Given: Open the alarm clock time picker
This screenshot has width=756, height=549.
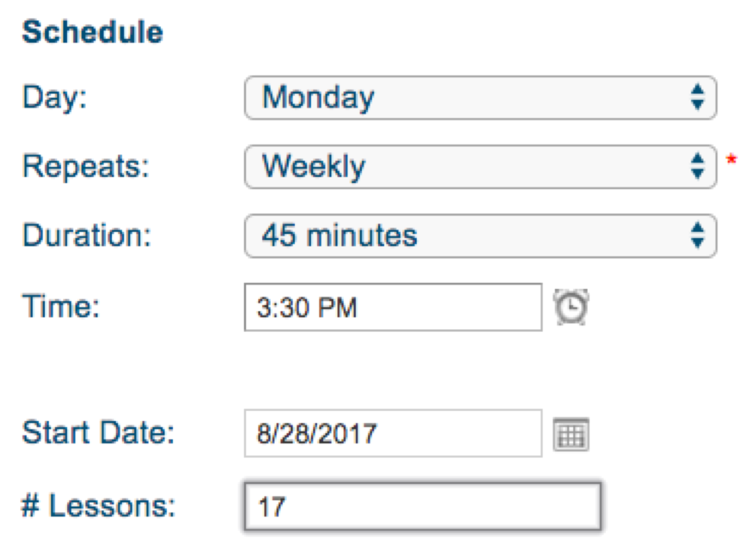Looking at the screenshot, I should tap(571, 307).
